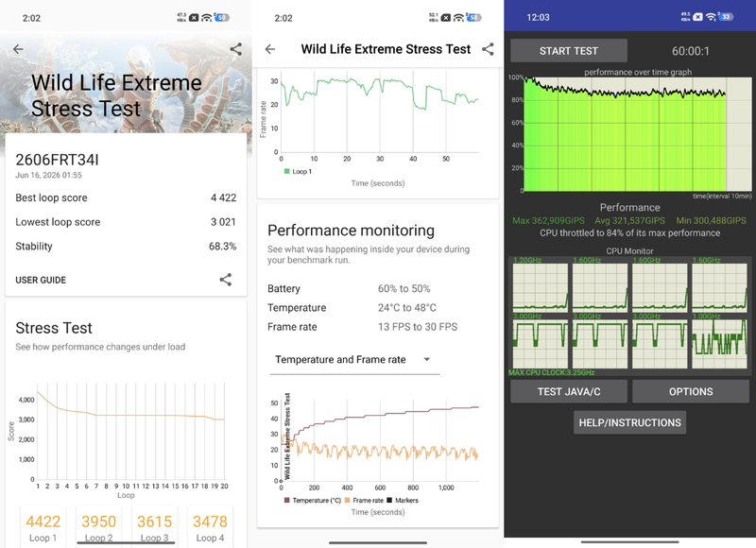756x548 pixels.
Task: Tap the performance over time graph
Action: pos(637,133)
